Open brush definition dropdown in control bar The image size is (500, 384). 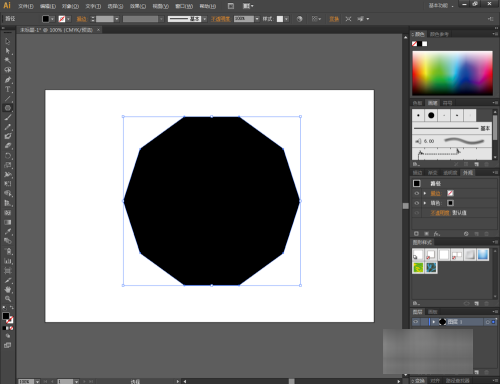click(x=205, y=19)
